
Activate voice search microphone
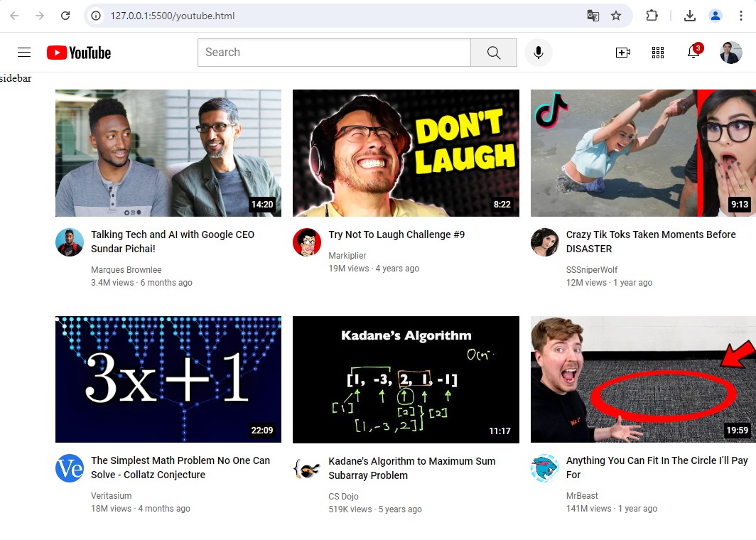point(539,52)
